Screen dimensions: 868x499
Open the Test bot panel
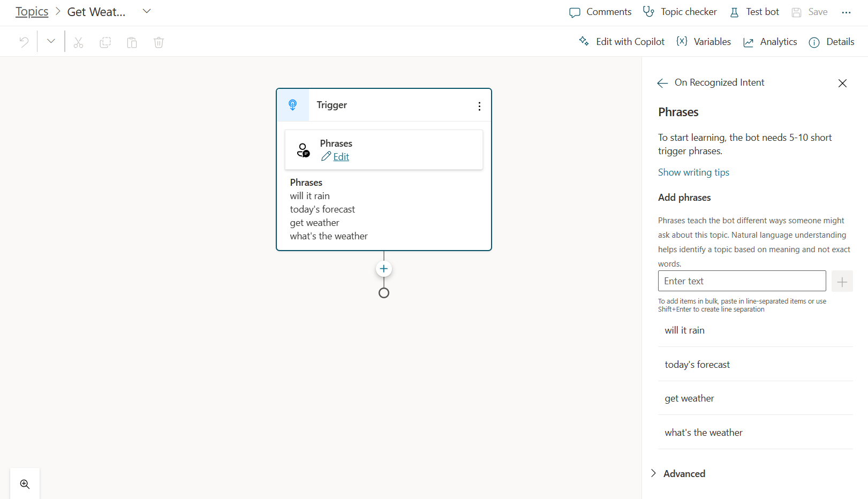click(x=754, y=12)
